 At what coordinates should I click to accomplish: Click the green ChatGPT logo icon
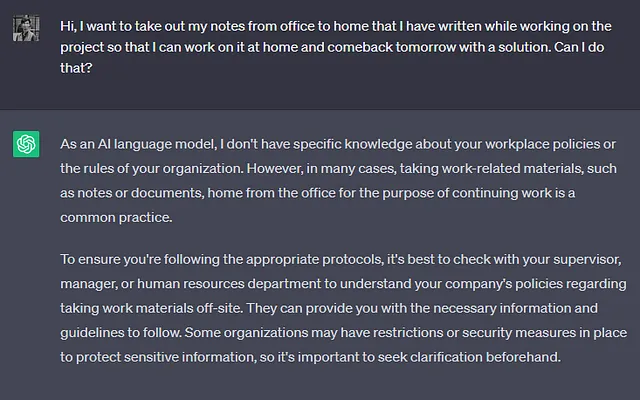click(26, 144)
